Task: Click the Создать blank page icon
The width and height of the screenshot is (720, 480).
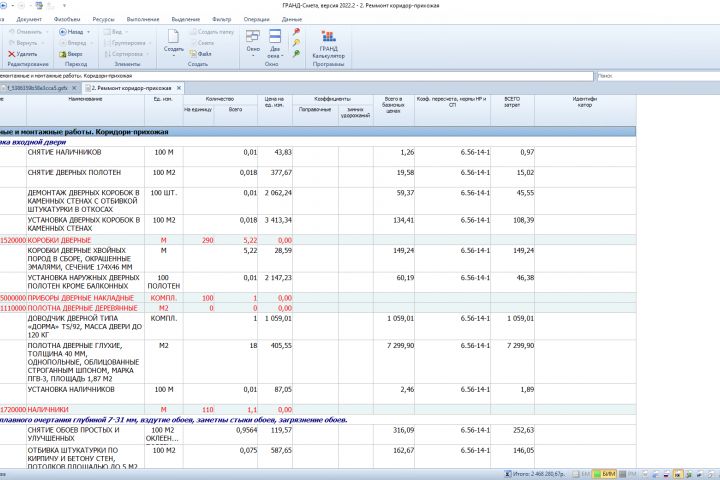Action: coord(174,36)
